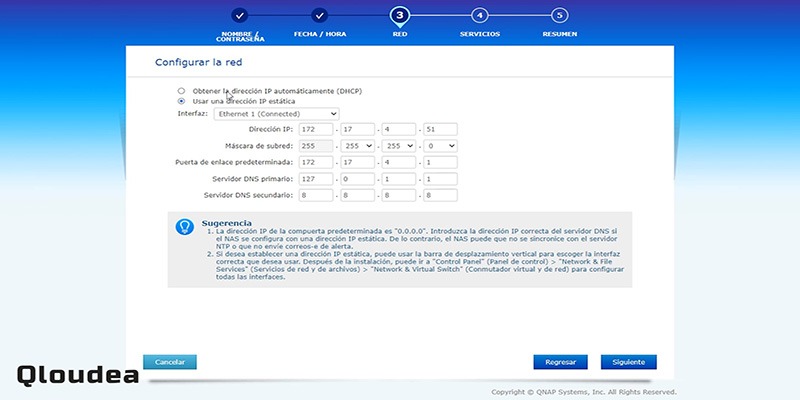Click the step 1 checkmark circle icon
This screenshot has width=800, height=400.
tap(239, 15)
